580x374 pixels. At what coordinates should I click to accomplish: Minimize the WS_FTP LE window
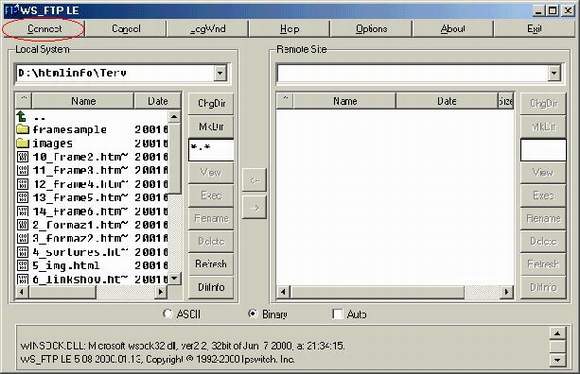pyautogui.click(x=539, y=11)
